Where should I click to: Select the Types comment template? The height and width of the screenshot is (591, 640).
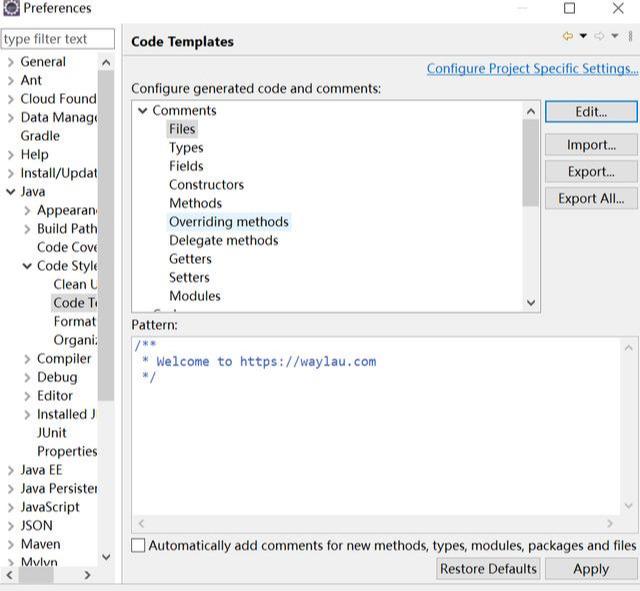click(x=186, y=148)
